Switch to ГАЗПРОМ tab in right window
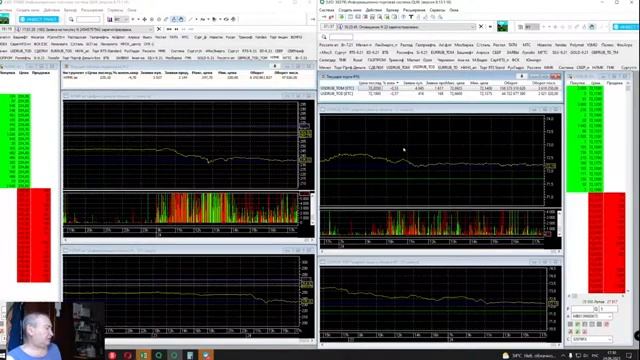 (x=376, y=60)
